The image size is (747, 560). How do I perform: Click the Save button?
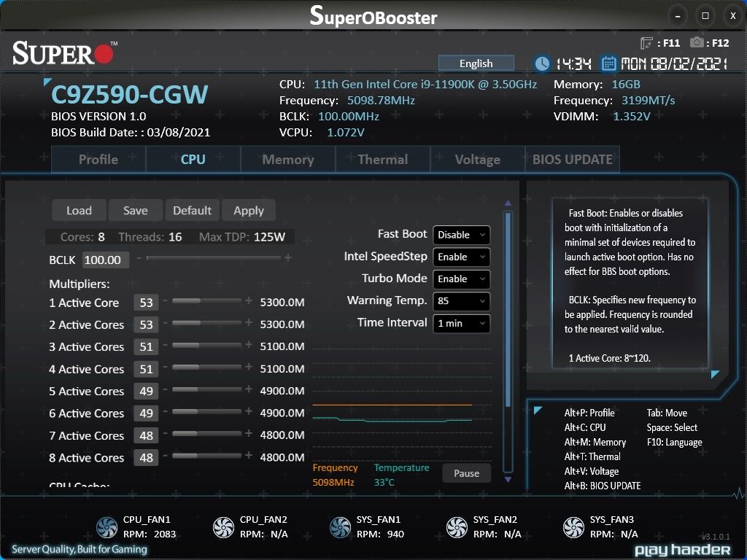pos(135,211)
